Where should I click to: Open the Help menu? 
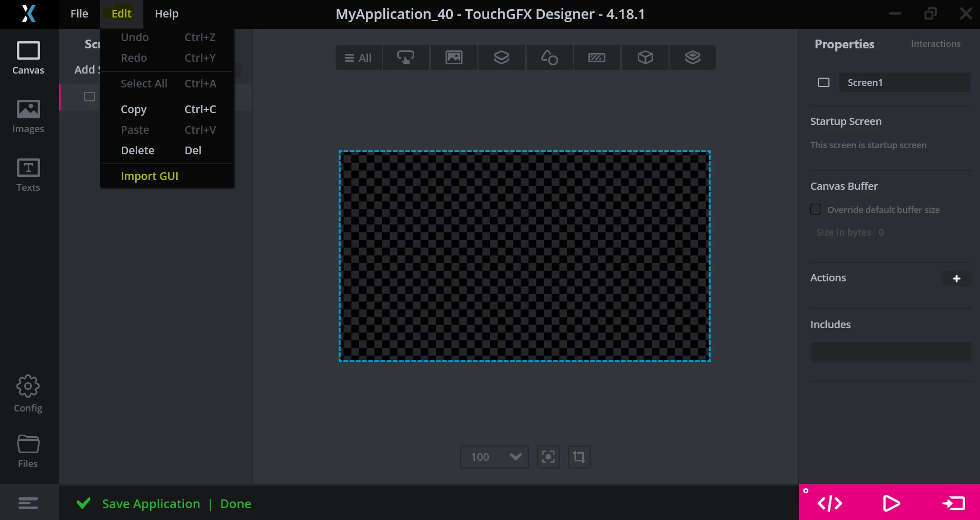click(x=167, y=14)
